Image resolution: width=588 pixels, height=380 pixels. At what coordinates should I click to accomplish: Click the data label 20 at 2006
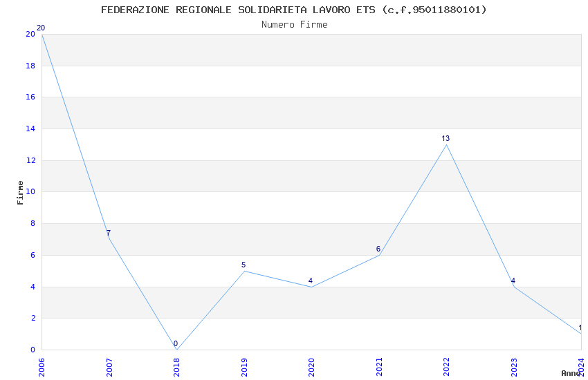[x=41, y=28]
